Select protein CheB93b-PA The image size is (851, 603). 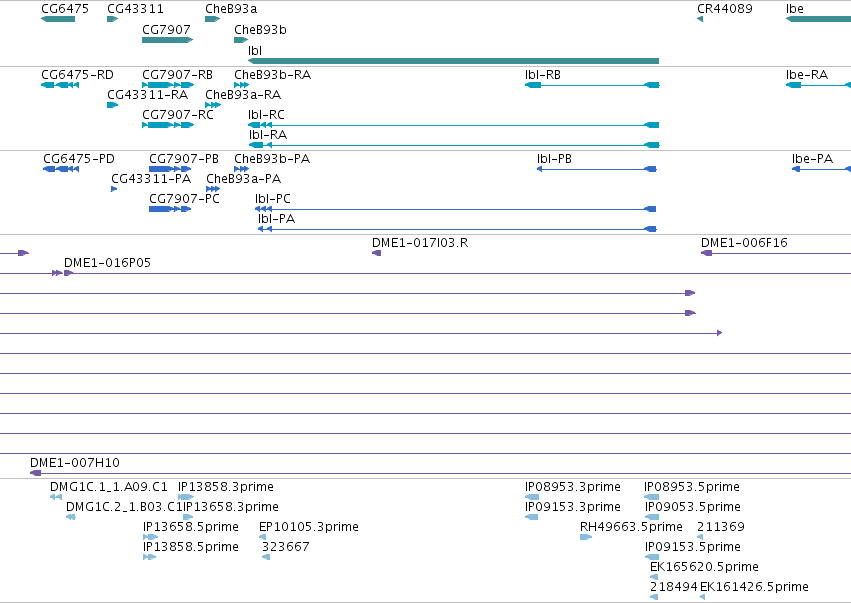pos(242,169)
